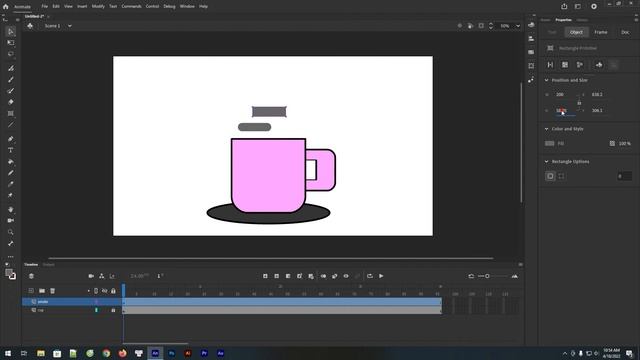Select the Line tool
The image size is (640, 360).
coord(11,124)
